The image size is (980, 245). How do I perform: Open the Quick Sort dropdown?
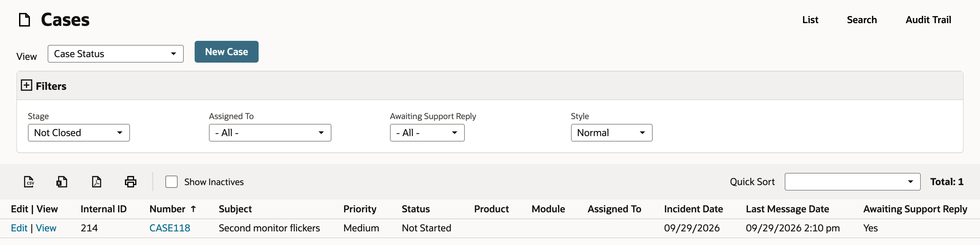[852, 182]
